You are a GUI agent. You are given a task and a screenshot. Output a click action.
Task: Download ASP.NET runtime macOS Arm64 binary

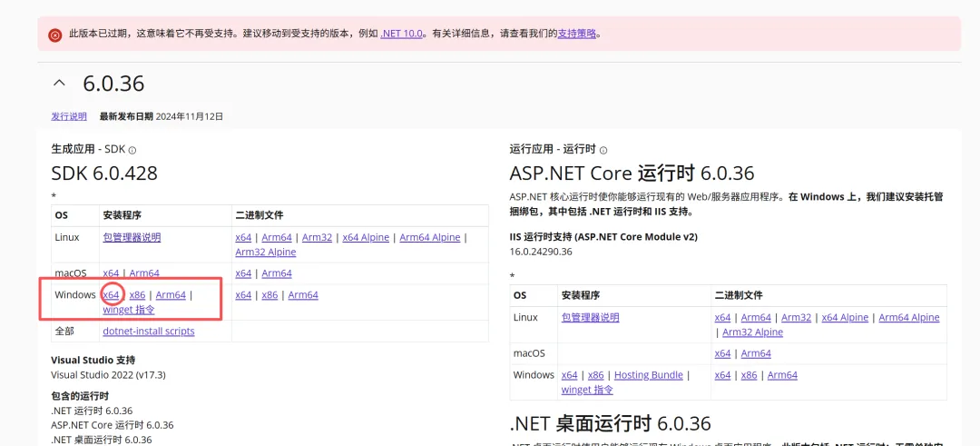(x=756, y=353)
